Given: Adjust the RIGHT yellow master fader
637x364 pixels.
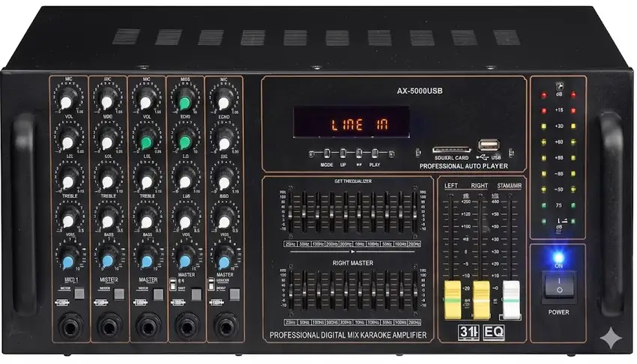Looking at the screenshot, I should 481,300.
